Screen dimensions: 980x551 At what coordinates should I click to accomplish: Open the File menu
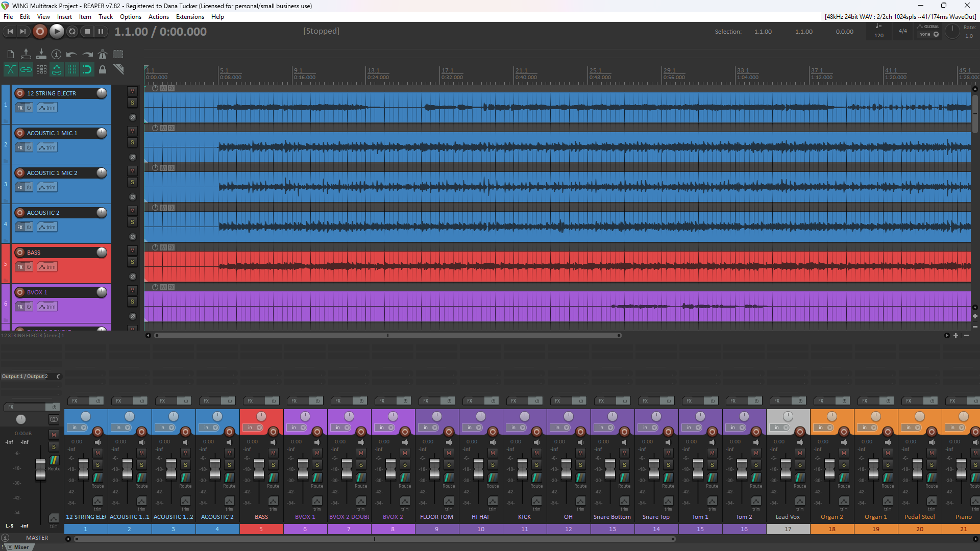[x=8, y=17]
